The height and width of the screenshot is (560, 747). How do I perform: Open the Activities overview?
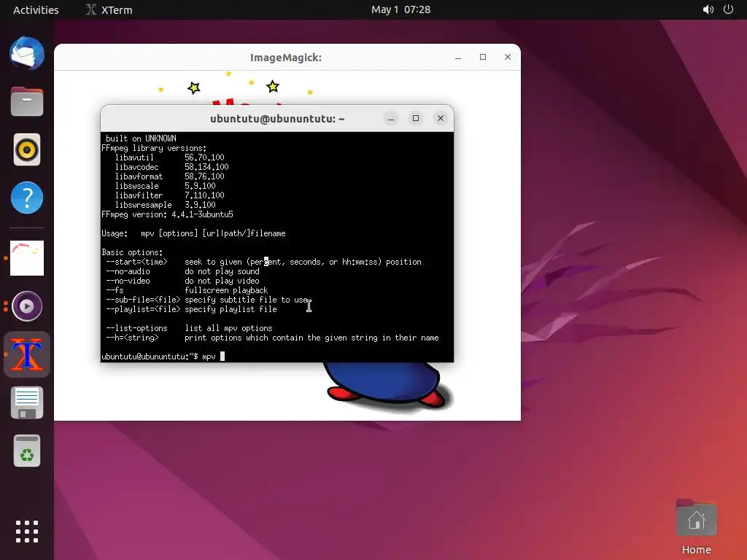click(36, 9)
